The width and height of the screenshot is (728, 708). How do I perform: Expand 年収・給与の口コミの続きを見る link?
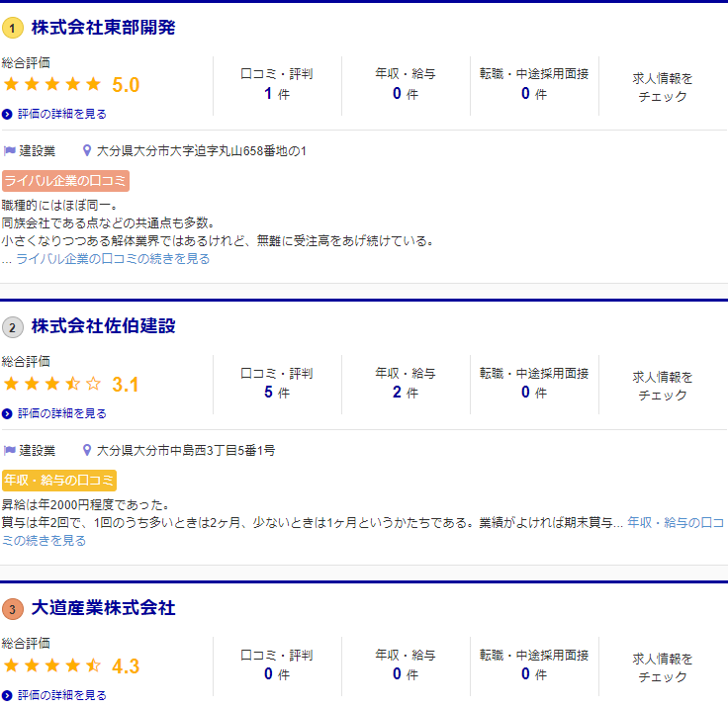point(676,522)
